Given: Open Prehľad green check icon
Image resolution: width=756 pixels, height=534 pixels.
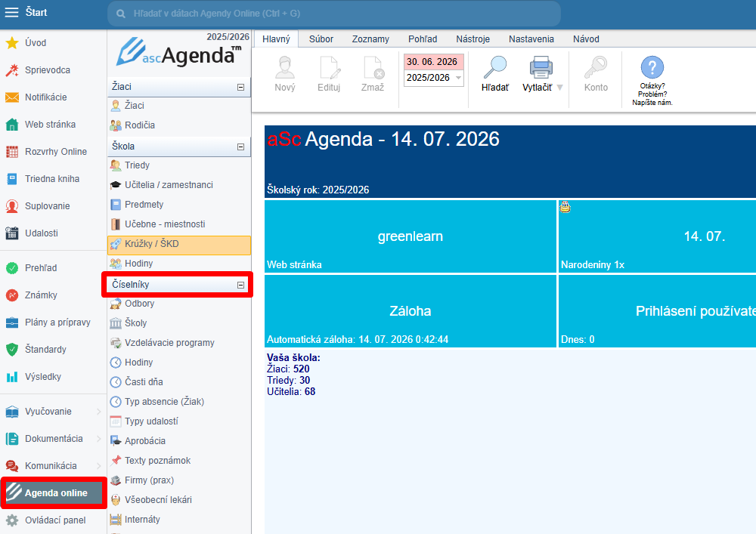Looking at the screenshot, I should click(x=12, y=268).
